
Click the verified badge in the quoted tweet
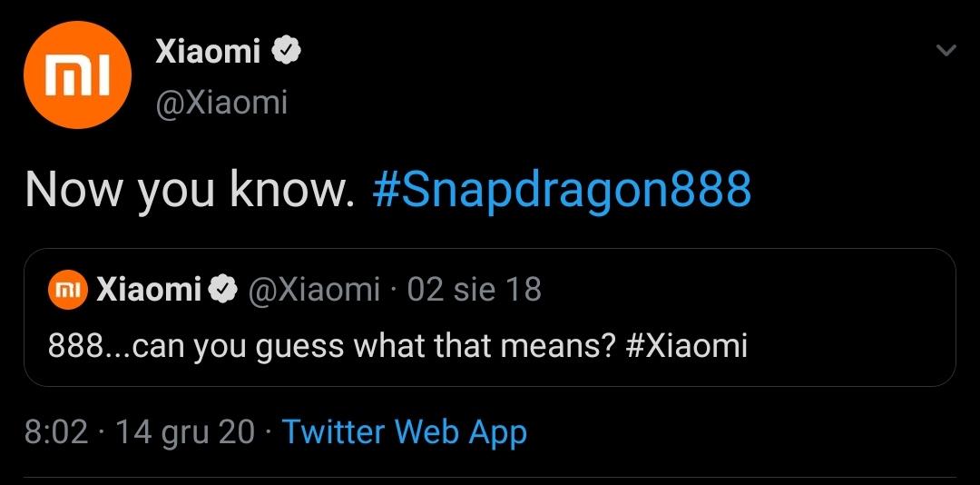[x=223, y=290]
